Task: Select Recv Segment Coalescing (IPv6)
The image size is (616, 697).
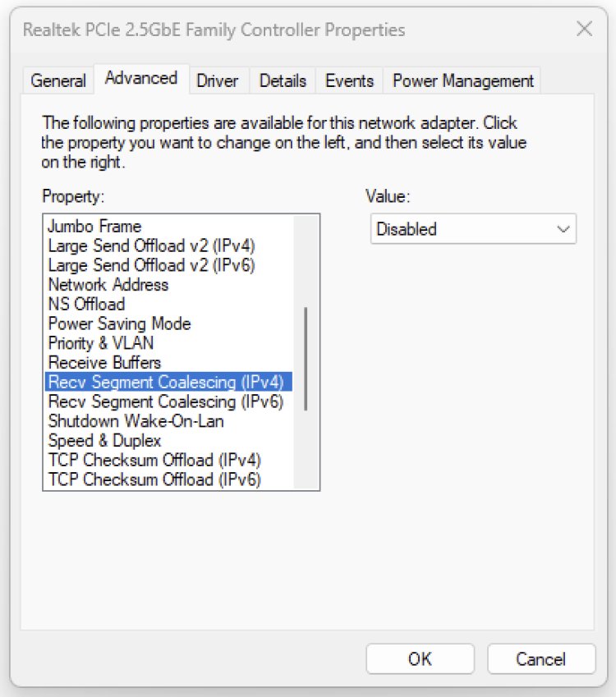Action: click(x=165, y=401)
